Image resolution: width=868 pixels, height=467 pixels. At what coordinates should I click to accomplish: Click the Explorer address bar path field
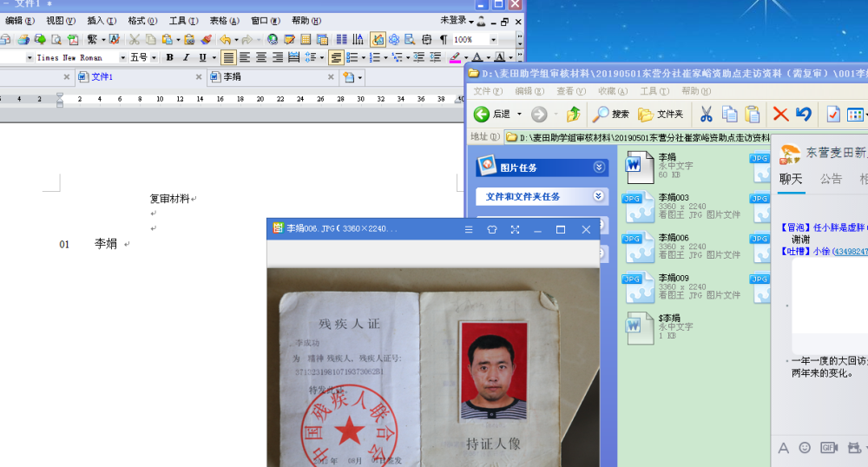[x=638, y=137]
